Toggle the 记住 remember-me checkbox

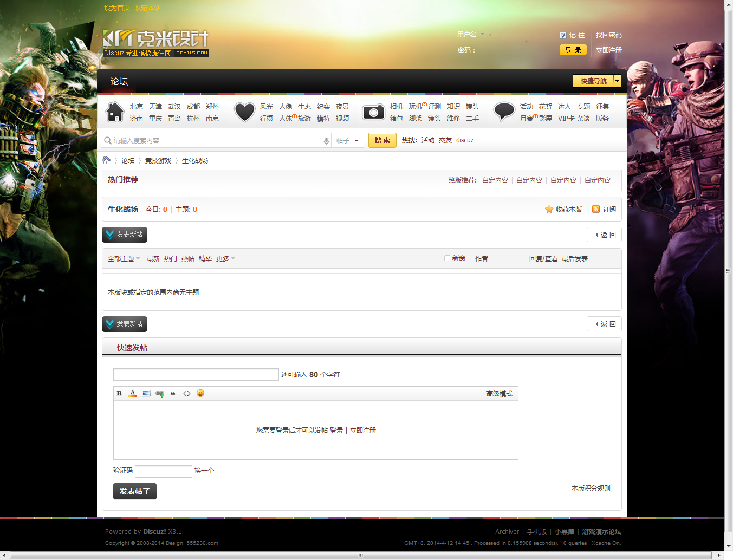[x=563, y=35]
